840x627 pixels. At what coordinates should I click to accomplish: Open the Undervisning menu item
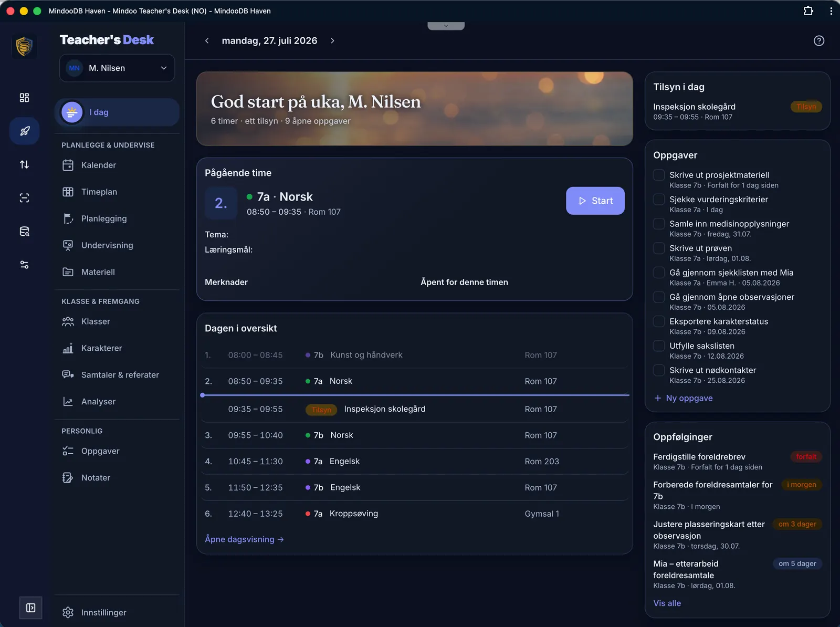117,246
